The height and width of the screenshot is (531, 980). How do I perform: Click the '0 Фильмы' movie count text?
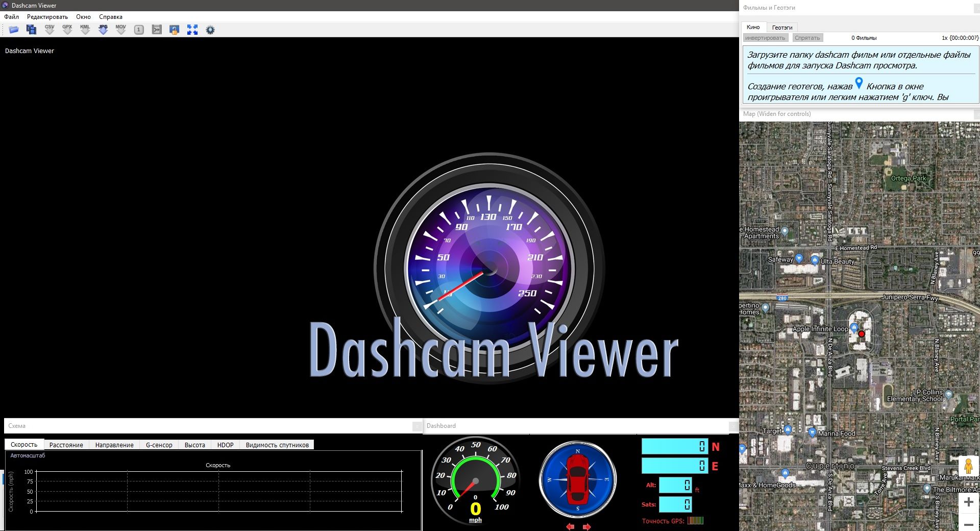[864, 38]
